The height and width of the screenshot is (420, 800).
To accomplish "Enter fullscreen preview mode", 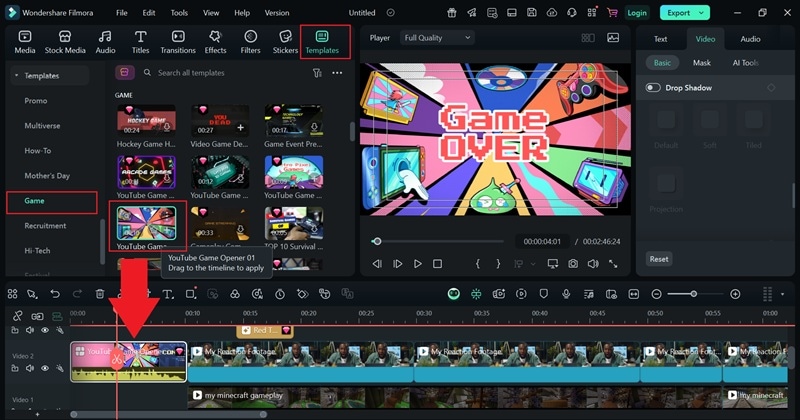I will point(613,264).
